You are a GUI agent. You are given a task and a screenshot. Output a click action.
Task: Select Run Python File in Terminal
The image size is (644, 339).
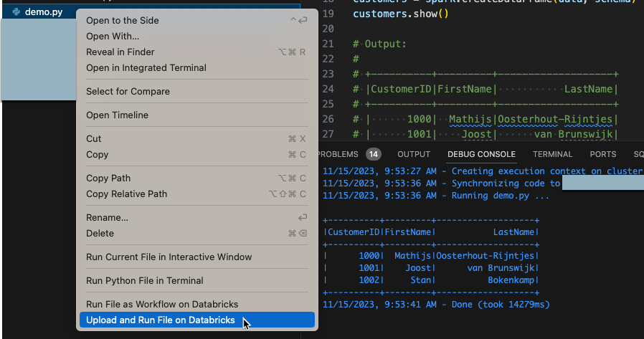pos(144,281)
